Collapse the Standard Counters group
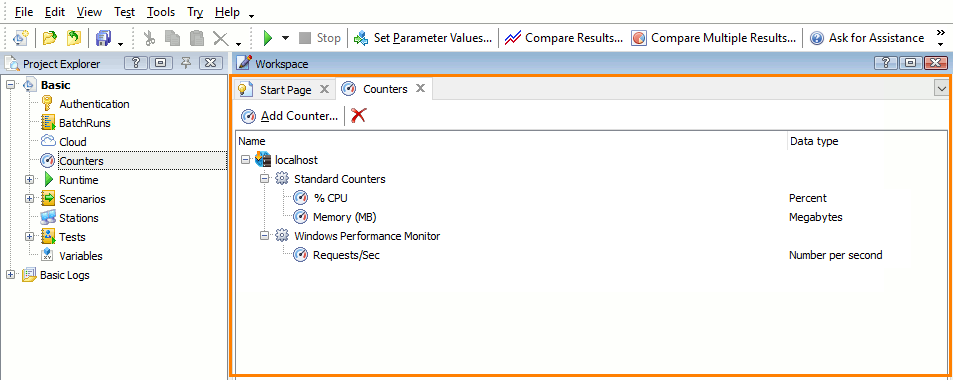 tap(264, 179)
